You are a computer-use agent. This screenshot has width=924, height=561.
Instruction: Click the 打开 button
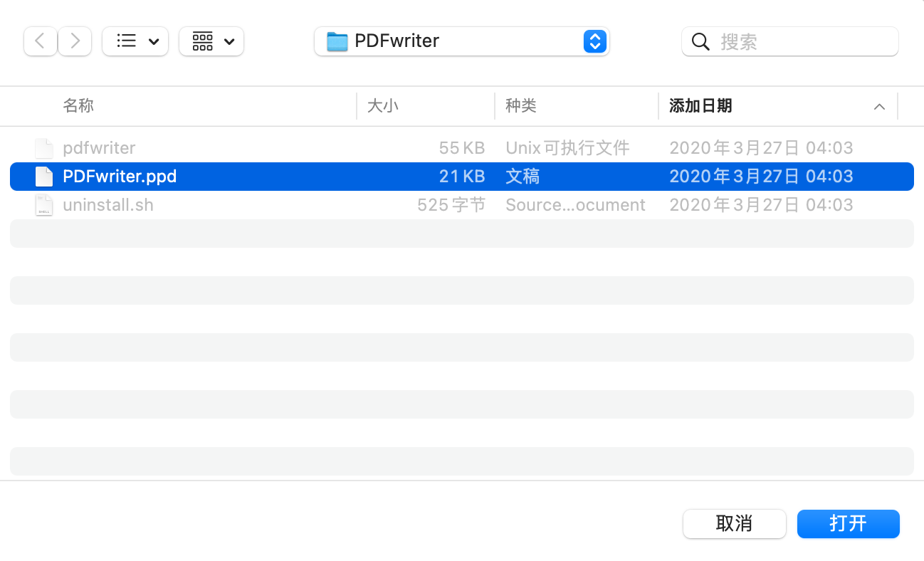(848, 523)
